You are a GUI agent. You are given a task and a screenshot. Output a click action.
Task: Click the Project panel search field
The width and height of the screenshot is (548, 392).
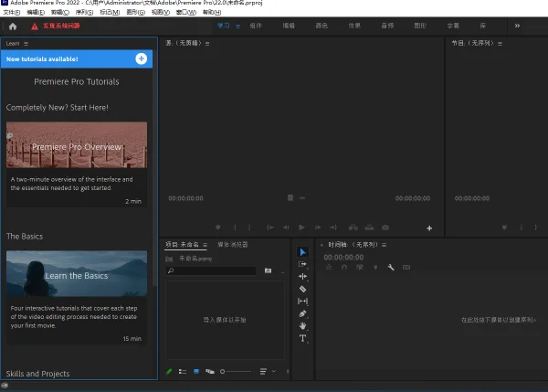[211, 270]
